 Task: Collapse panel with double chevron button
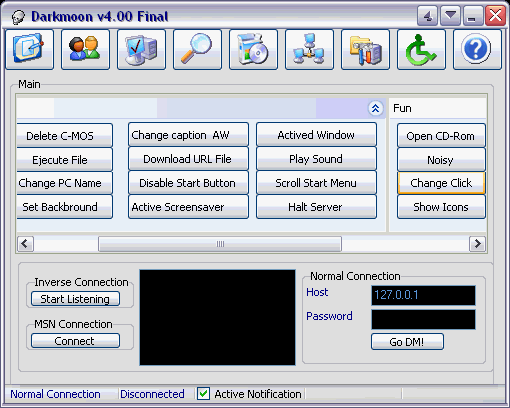(375, 108)
